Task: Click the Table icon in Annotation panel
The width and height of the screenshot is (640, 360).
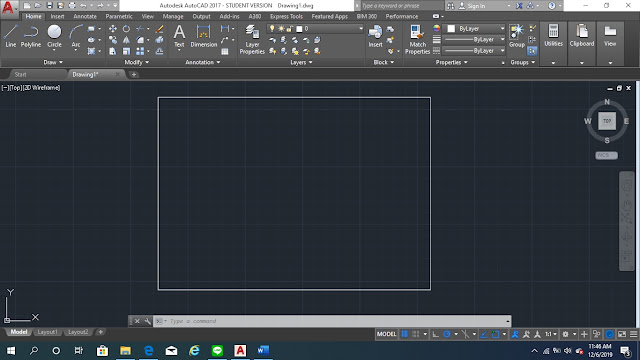Action: (x=225, y=51)
